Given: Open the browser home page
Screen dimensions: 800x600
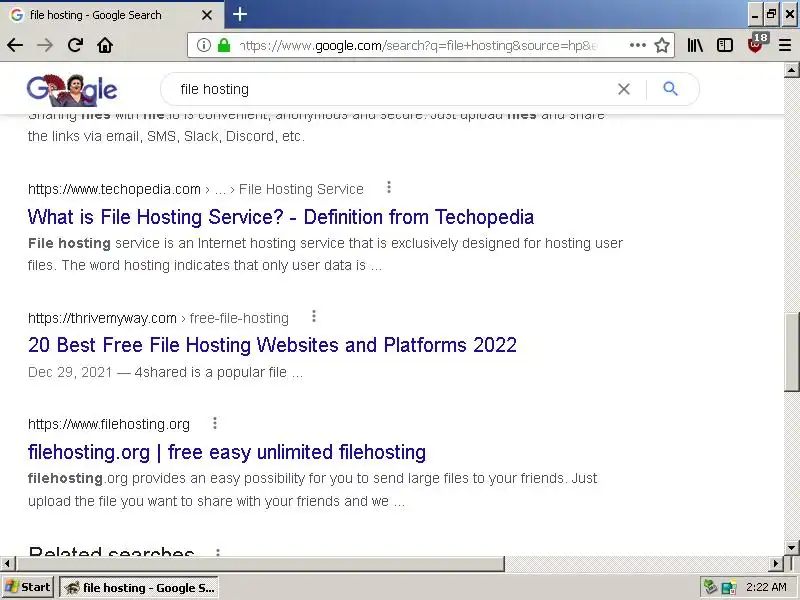Looking at the screenshot, I should click(x=105, y=45).
